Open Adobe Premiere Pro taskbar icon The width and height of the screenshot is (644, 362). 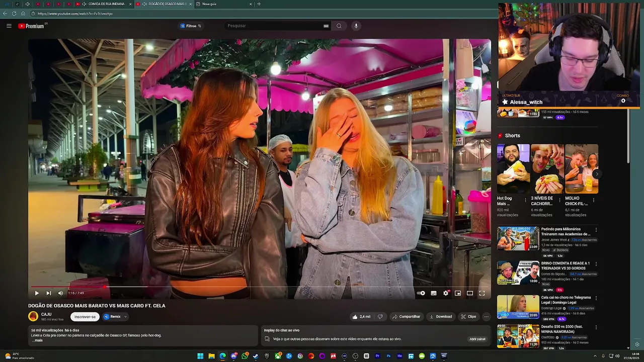(x=377, y=356)
